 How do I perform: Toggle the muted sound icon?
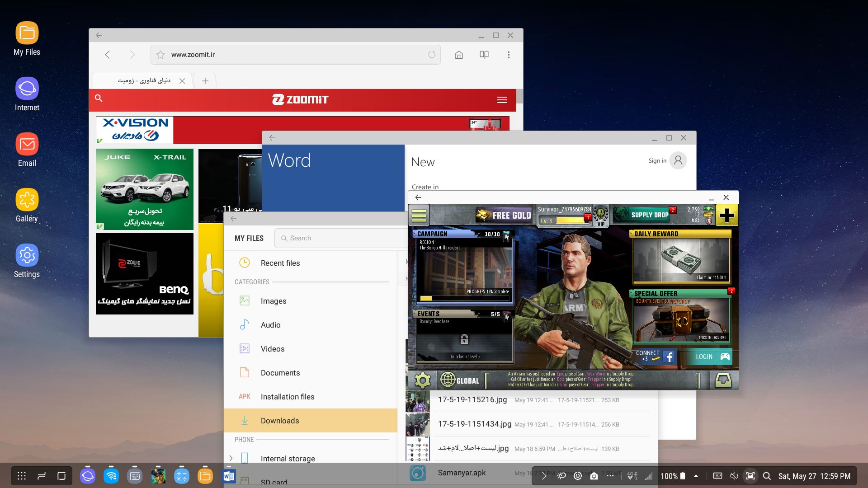734,476
